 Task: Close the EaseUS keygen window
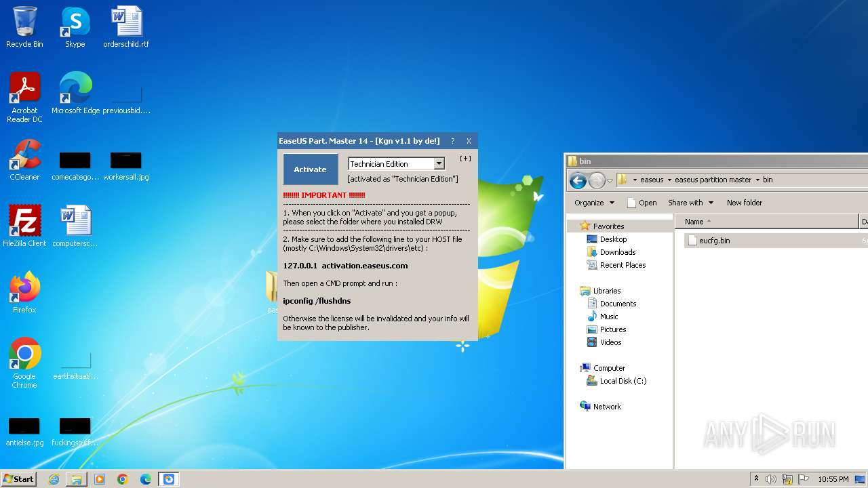[x=469, y=141]
